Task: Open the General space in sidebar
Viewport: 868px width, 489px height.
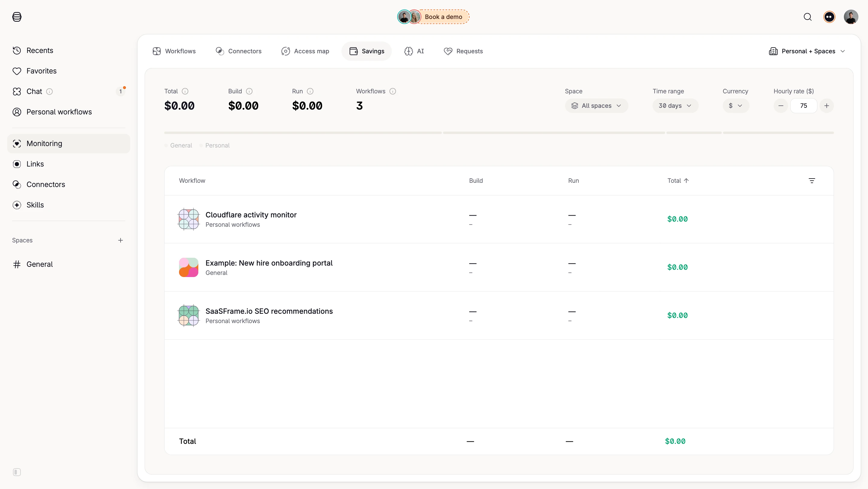Action: [68, 265]
